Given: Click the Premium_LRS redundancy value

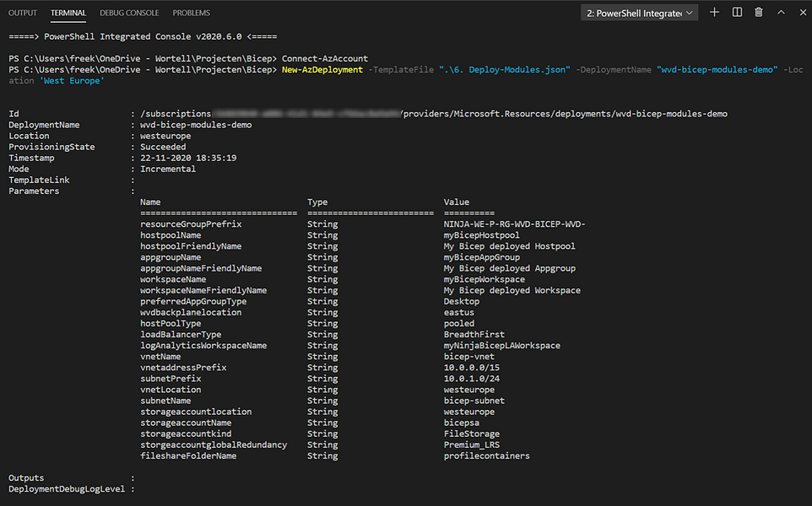Looking at the screenshot, I should click(x=472, y=445).
